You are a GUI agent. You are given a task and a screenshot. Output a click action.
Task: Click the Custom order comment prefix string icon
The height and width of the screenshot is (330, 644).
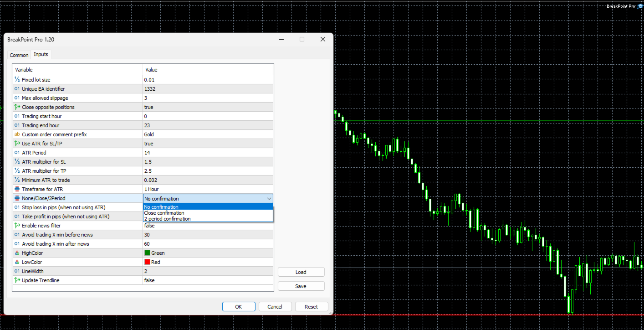(17, 134)
